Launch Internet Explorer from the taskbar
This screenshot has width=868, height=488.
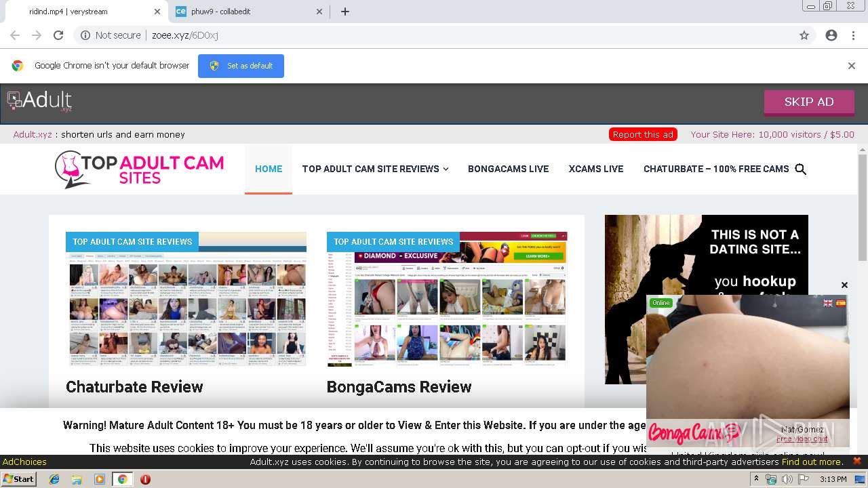tap(54, 479)
